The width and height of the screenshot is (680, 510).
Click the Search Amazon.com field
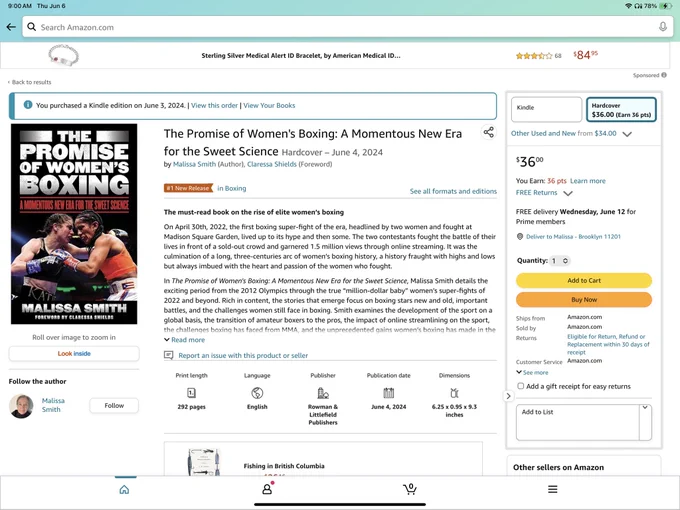348,27
